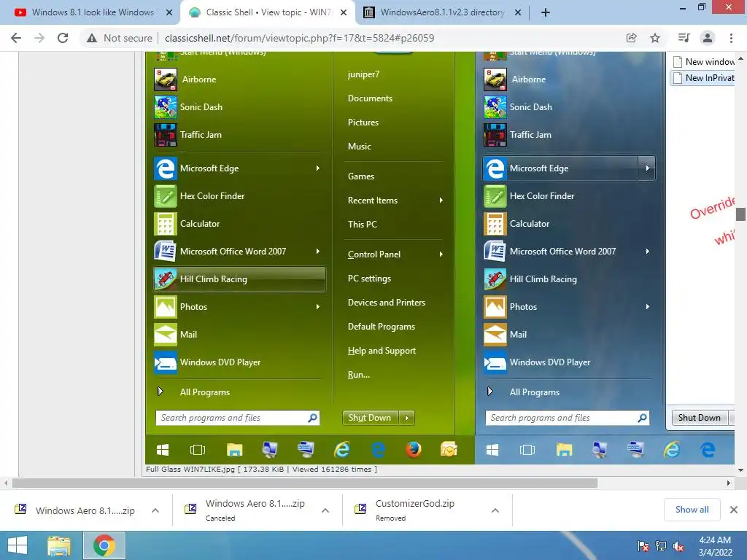This screenshot has width=747, height=560.
Task: Click Devices and Printers entry
Action: tap(387, 303)
